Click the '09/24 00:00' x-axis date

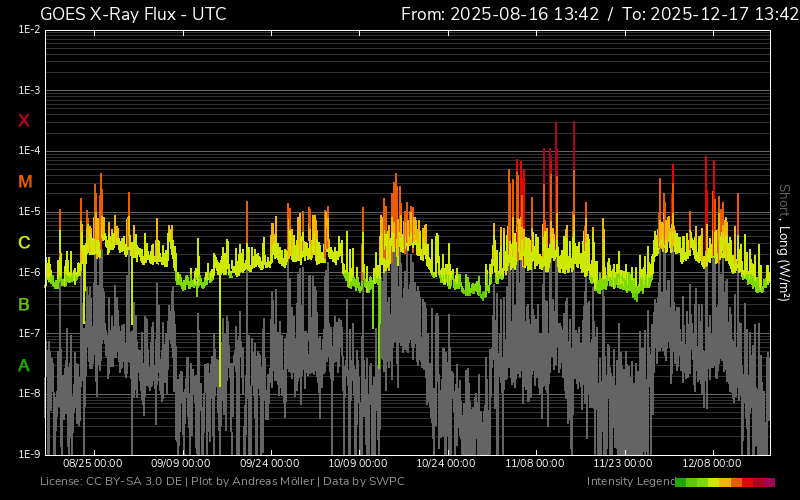click(x=269, y=463)
